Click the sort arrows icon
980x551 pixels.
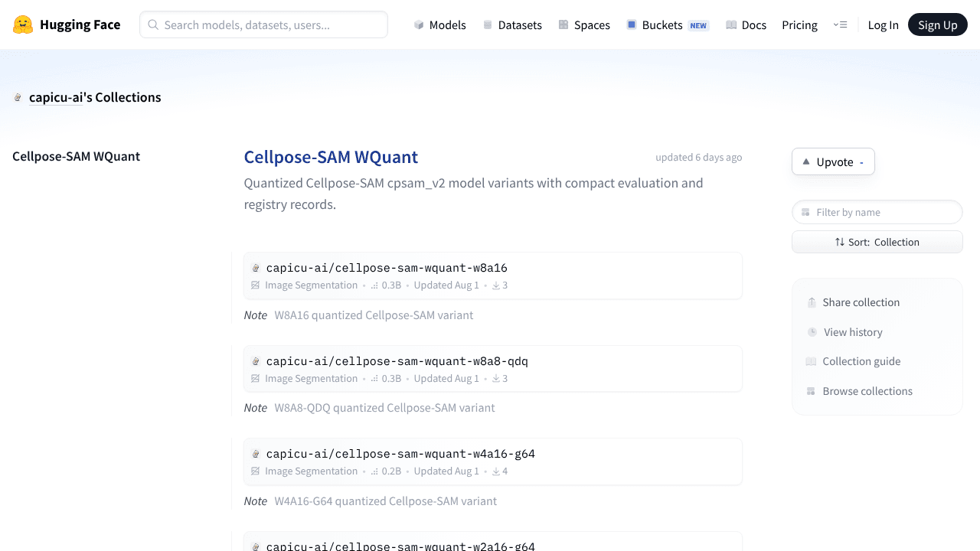840,242
